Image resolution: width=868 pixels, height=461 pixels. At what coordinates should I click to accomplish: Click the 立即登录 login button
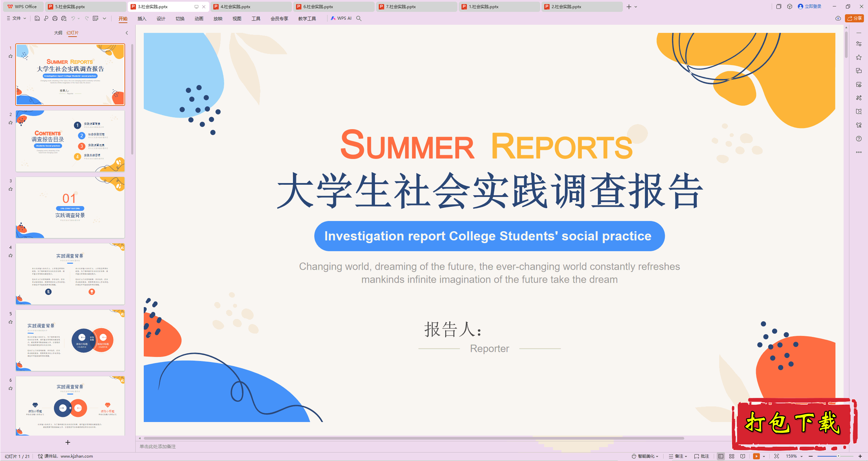click(810, 6)
